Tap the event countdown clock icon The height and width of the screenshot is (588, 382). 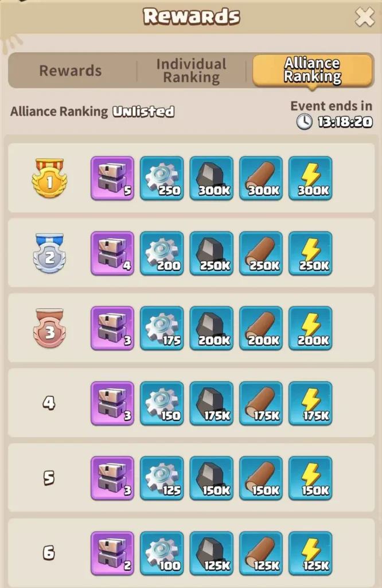tap(304, 122)
